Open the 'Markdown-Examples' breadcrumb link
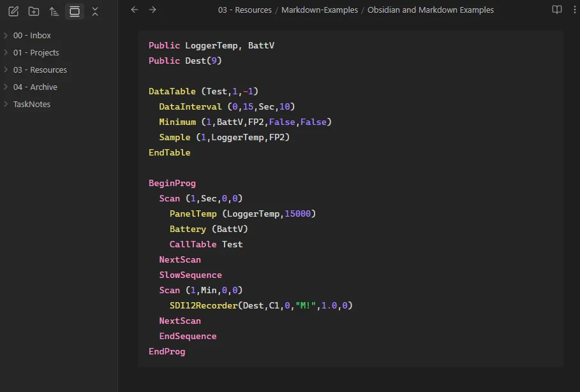Screen dimensions: 580x392 click(320, 10)
